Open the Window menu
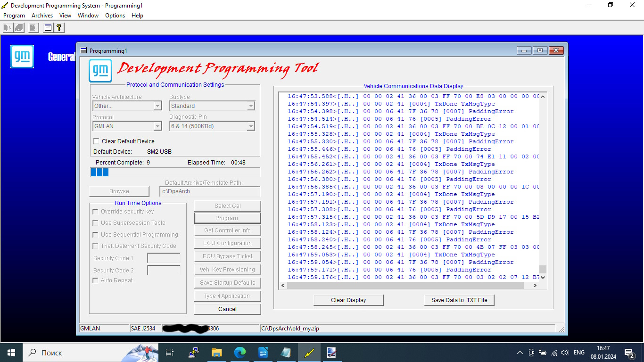 coord(88,16)
